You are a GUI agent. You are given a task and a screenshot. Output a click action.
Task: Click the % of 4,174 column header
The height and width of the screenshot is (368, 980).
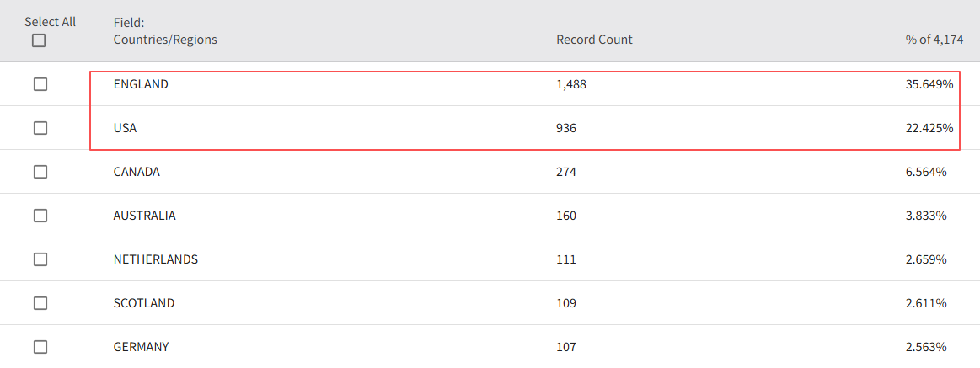(934, 40)
